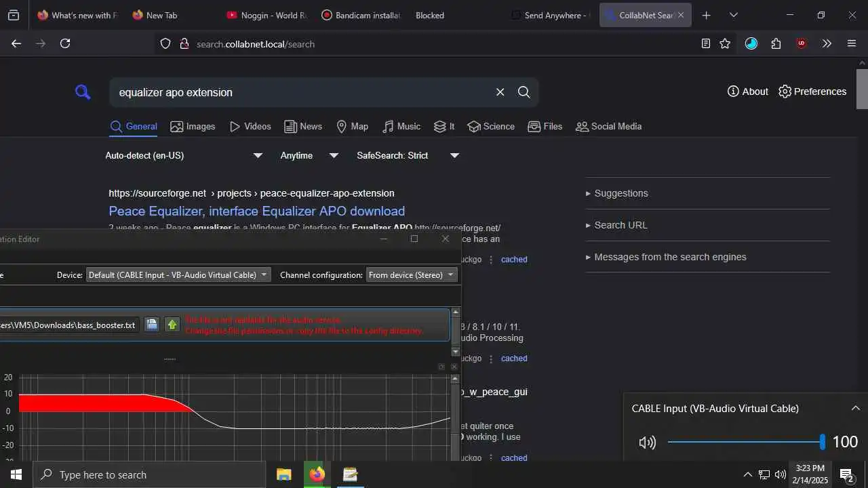Clear the search query with the X

click(x=500, y=92)
